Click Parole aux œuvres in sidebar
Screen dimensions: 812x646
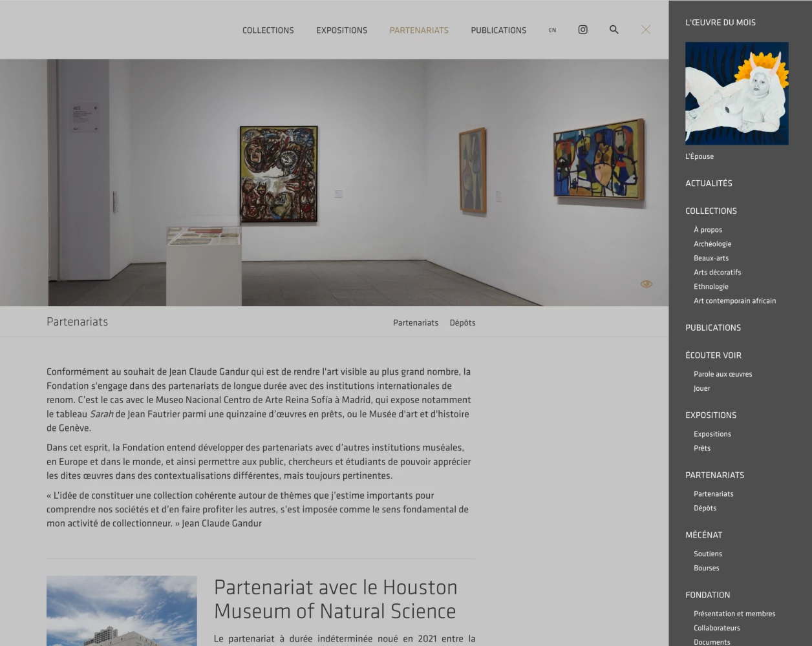[723, 374]
